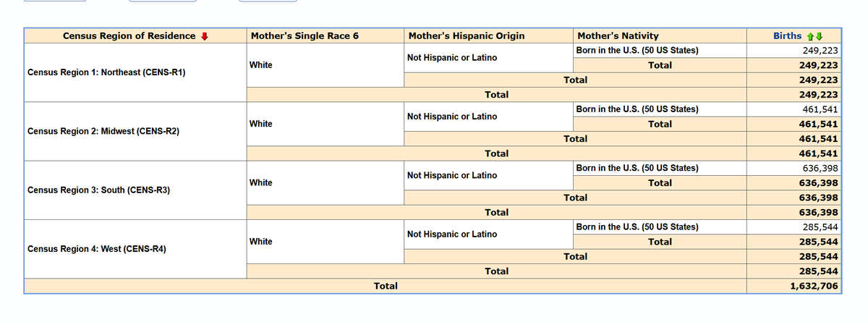Click the grand total value 1,632,706
The height and width of the screenshot is (322, 868).
click(x=814, y=286)
